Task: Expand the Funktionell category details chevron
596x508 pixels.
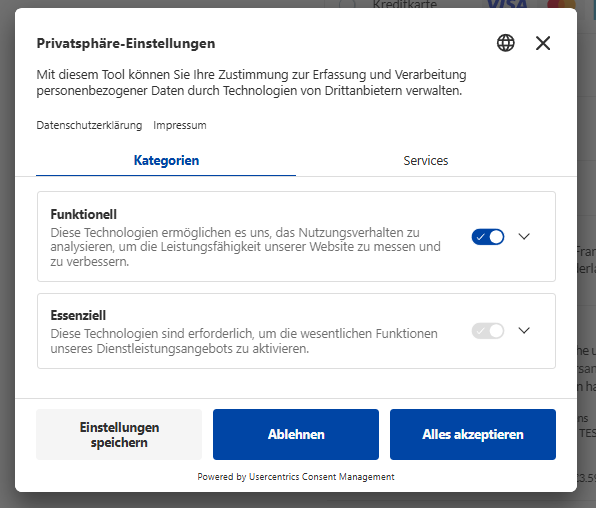Action: pos(524,237)
